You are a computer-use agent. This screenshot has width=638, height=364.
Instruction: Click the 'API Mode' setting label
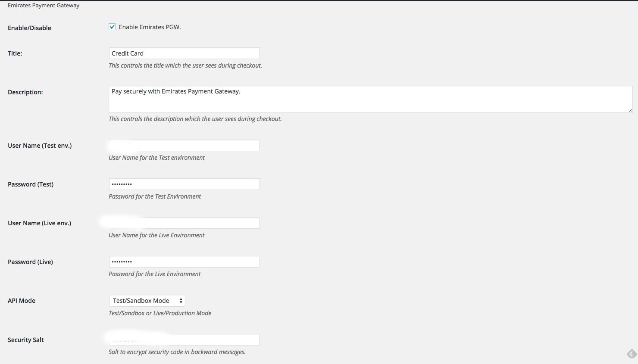[x=22, y=301]
